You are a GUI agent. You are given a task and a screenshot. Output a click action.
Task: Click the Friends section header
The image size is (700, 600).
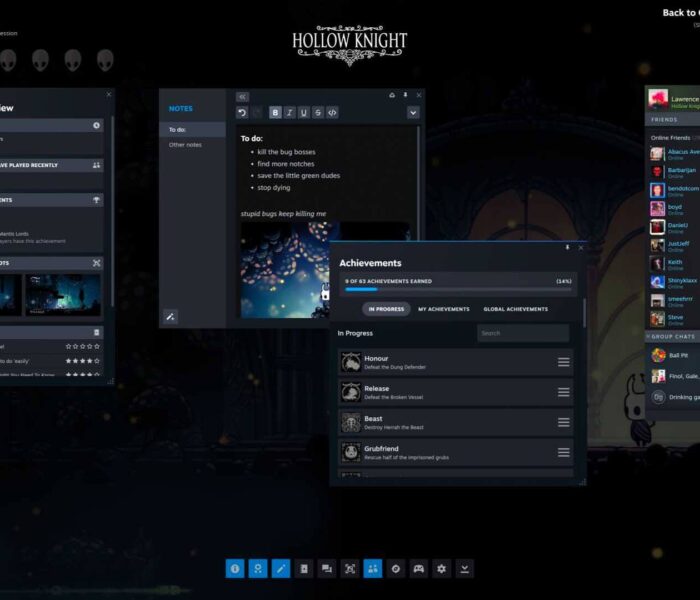(x=673, y=120)
